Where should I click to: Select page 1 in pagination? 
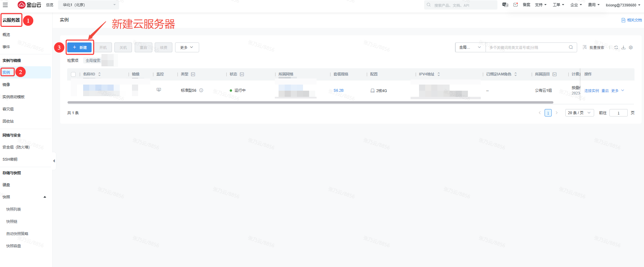548,113
